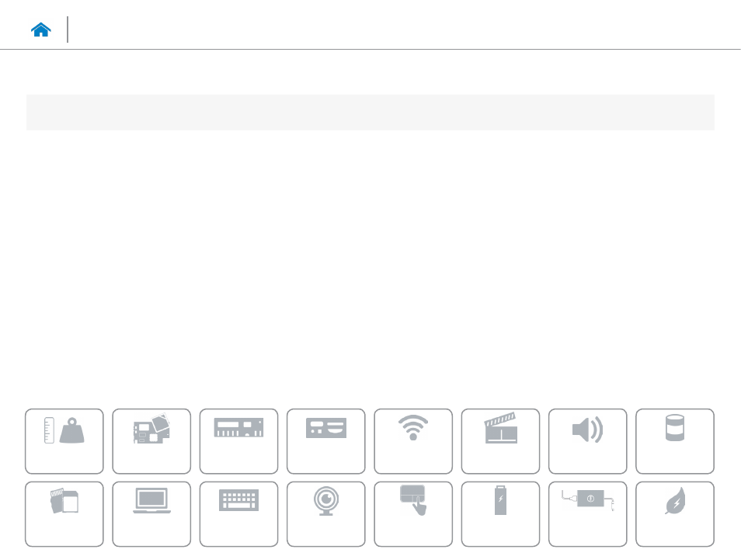Viewport: 741px width, 560px height.
Task: Click the gray header bar
Action: pos(370,112)
